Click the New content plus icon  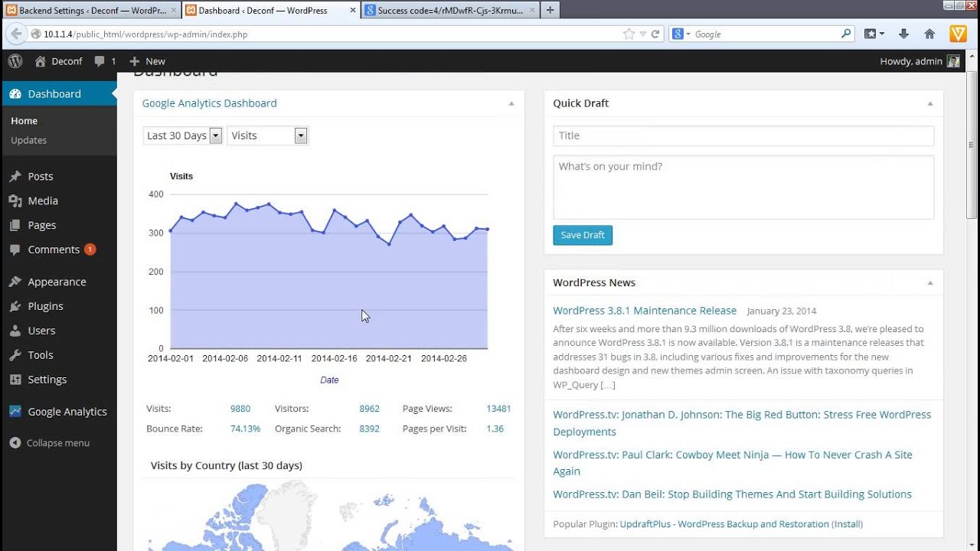click(135, 61)
